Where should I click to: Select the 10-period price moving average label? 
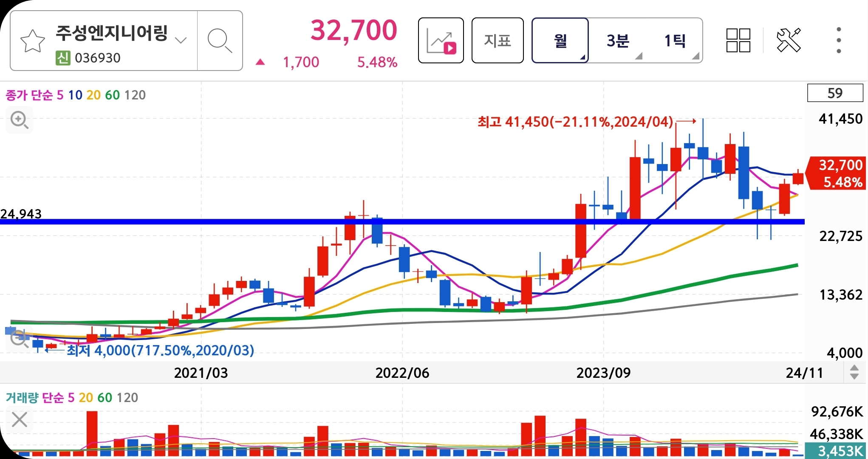75,95
